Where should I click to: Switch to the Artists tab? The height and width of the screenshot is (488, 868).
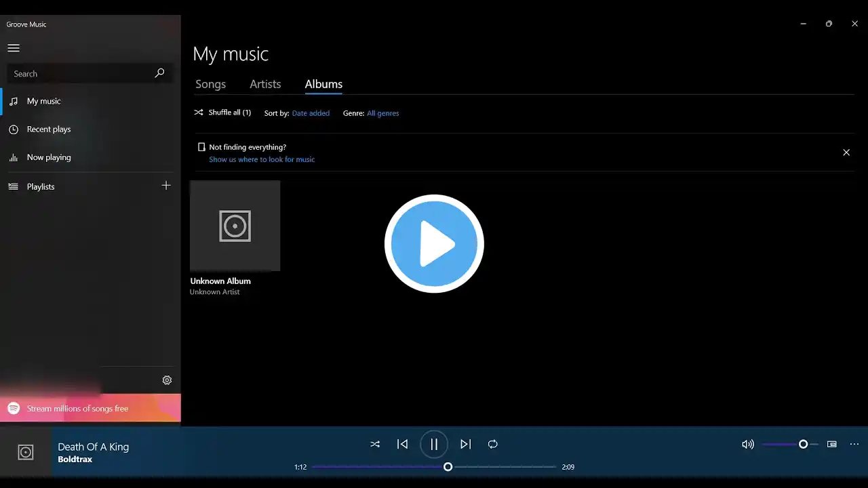tap(265, 84)
